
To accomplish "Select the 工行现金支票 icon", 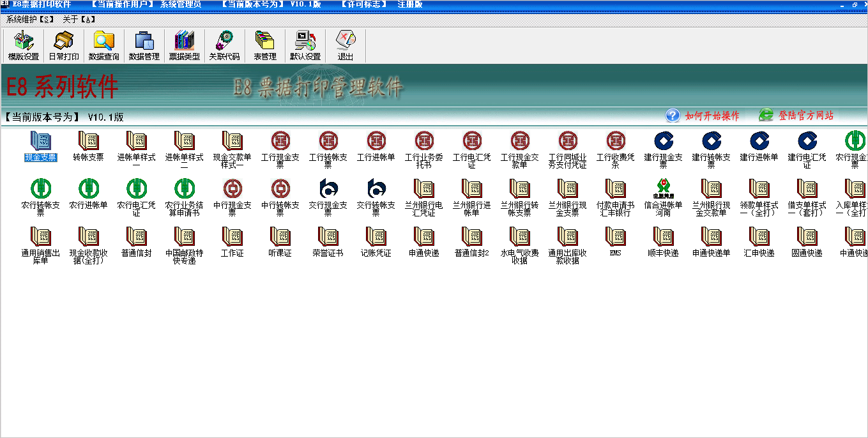I will click(280, 149).
